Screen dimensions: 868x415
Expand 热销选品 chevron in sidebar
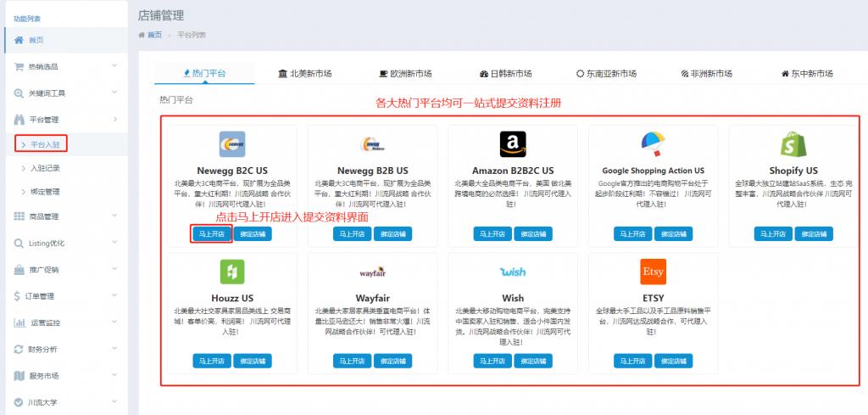[114, 66]
